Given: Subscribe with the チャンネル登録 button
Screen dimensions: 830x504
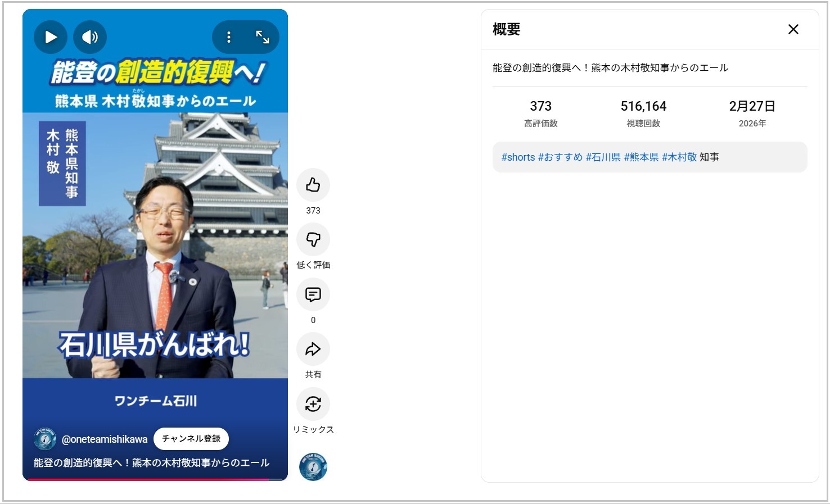Looking at the screenshot, I should coord(191,439).
